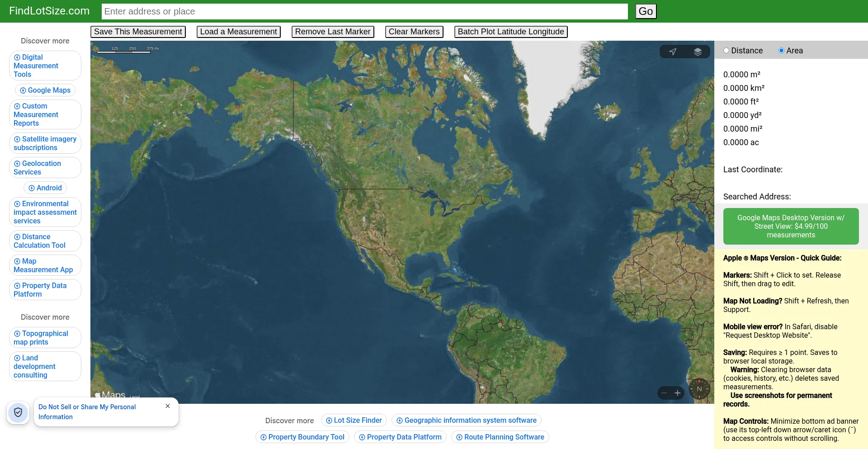Click the 0.0000 ft² area value
868x449 pixels.
[x=741, y=102]
